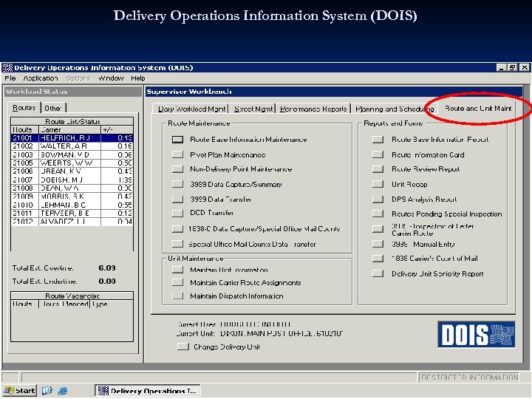The width and height of the screenshot is (532, 399).
Task: Open 3999 Data Capture/Summary
Action: pos(177,184)
